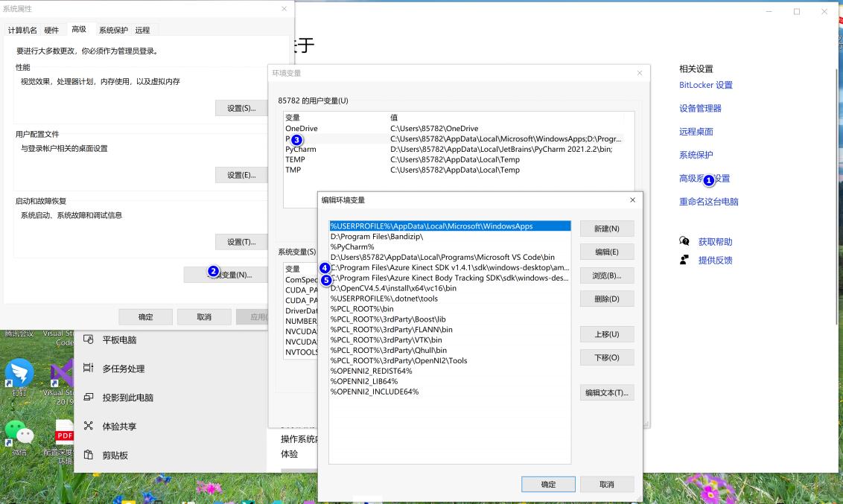843x504 pixels.
Task: Open 系统保护 link in related settings
Action: [x=696, y=155]
